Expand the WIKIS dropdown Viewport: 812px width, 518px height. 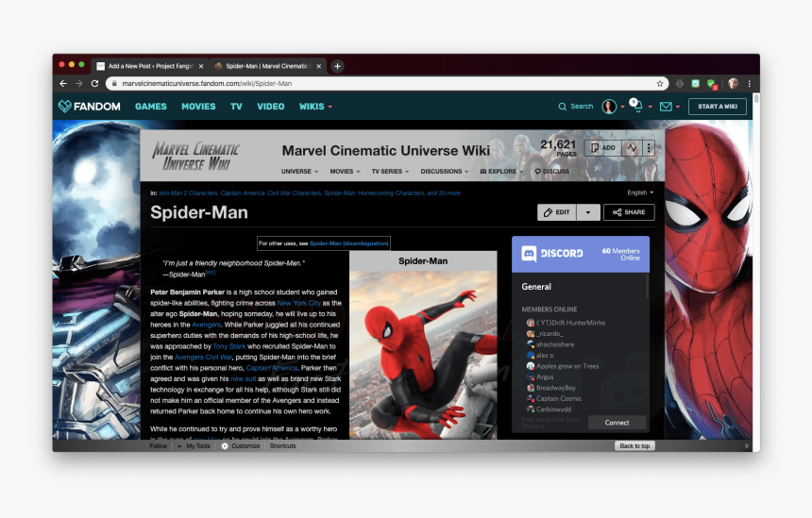point(315,106)
